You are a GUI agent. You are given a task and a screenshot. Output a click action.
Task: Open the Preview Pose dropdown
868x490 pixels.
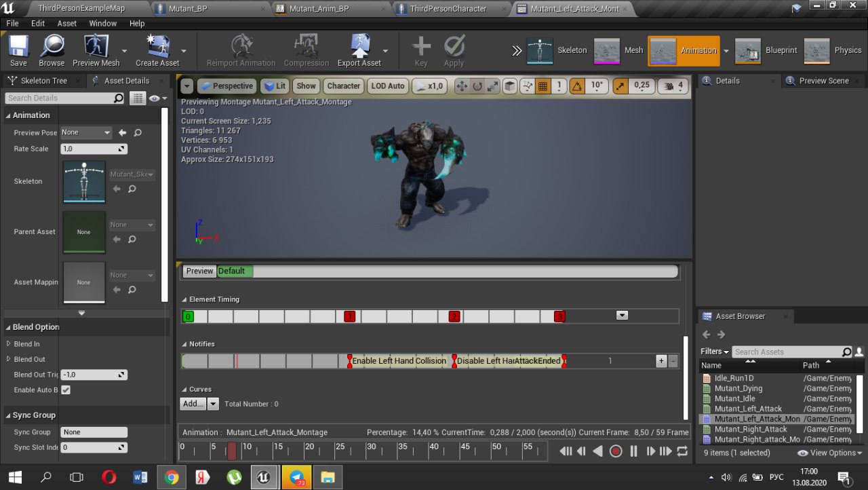pyautogui.click(x=86, y=132)
